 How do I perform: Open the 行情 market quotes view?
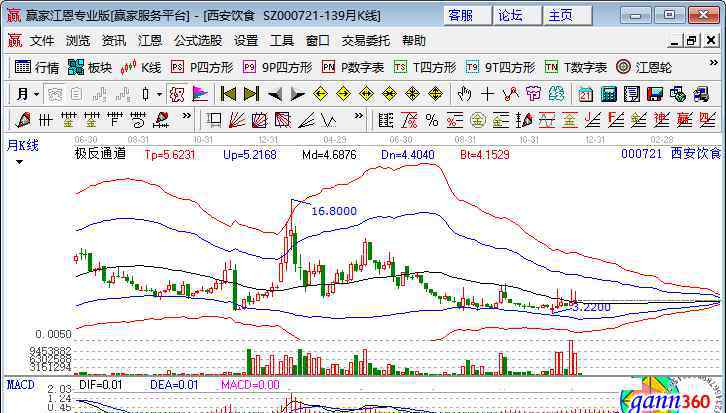pos(37,68)
